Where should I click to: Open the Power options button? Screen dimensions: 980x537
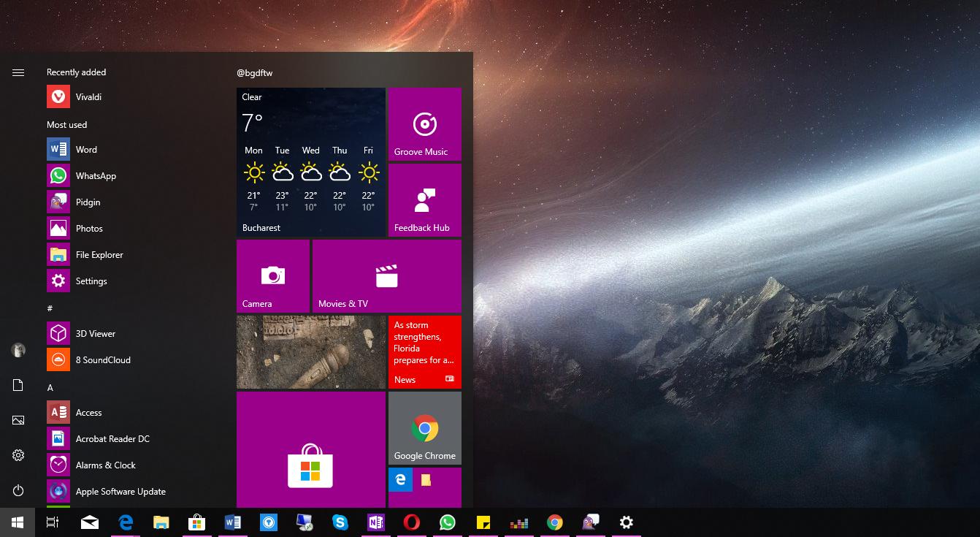(18, 490)
